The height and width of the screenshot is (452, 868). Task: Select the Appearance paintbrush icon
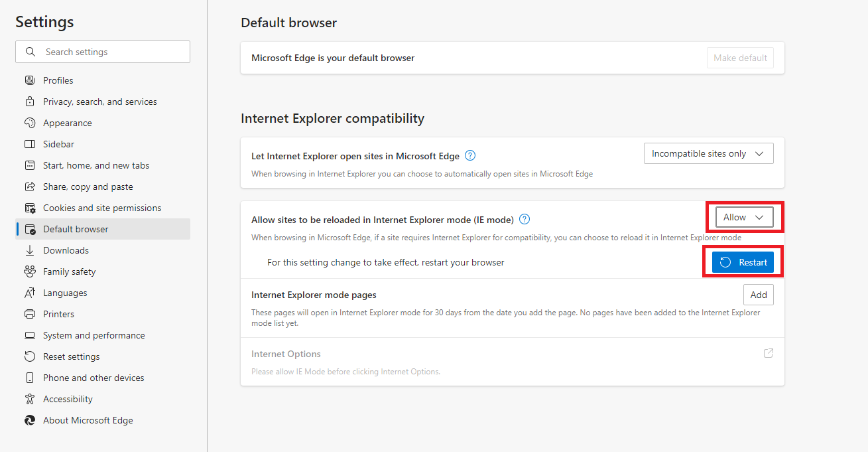(30, 122)
